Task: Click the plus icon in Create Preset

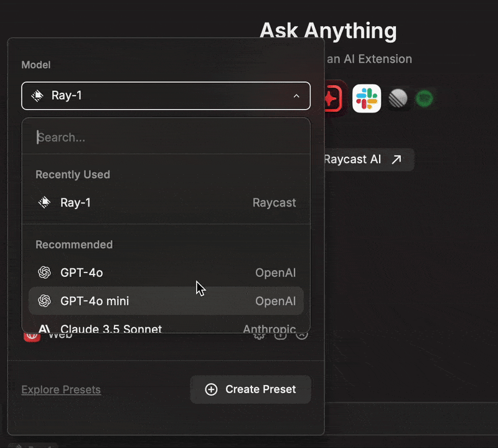Action: tap(211, 390)
